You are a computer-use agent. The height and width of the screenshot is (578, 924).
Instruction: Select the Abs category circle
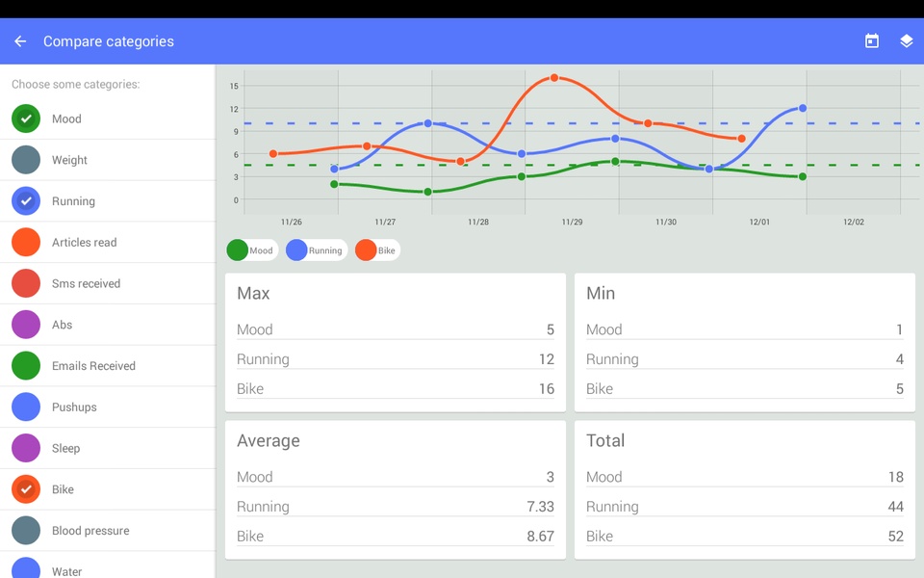tap(26, 325)
